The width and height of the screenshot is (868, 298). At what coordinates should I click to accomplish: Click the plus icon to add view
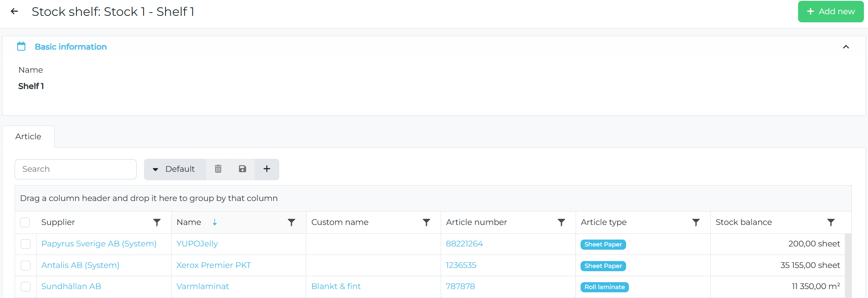[x=267, y=169]
